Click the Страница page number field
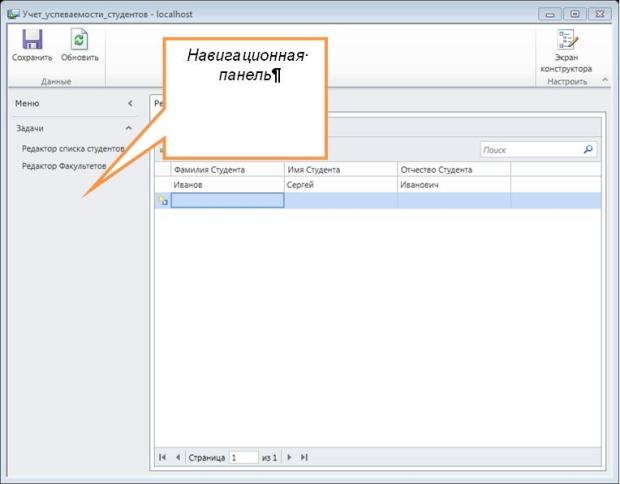The height and width of the screenshot is (484, 620). click(243, 457)
